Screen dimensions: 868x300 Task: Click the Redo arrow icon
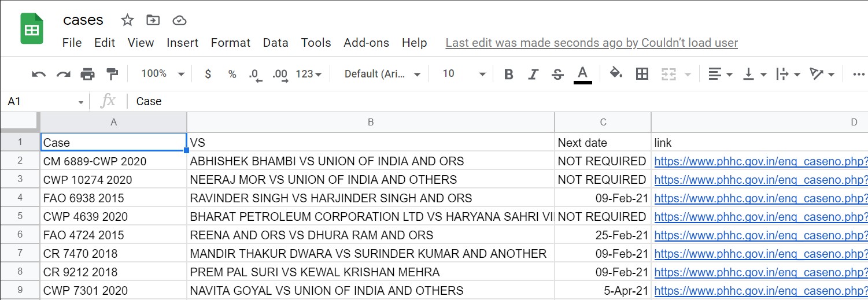click(x=63, y=74)
